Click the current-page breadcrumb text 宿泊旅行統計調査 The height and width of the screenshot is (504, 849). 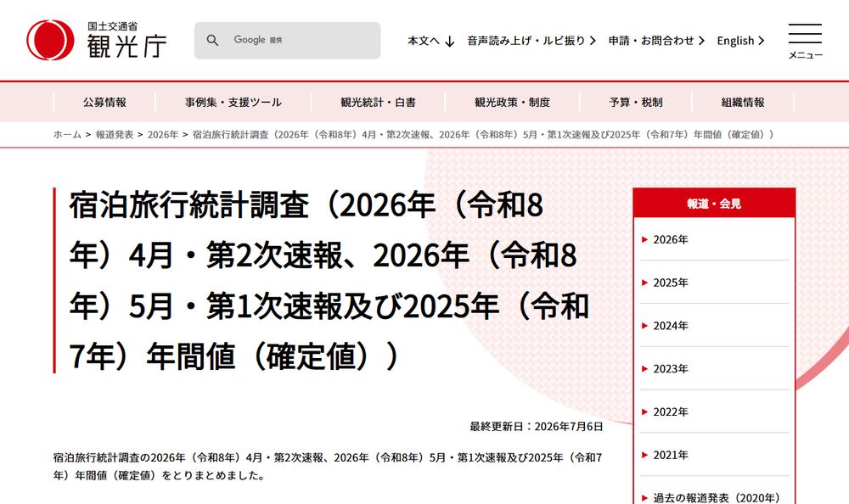483,134
